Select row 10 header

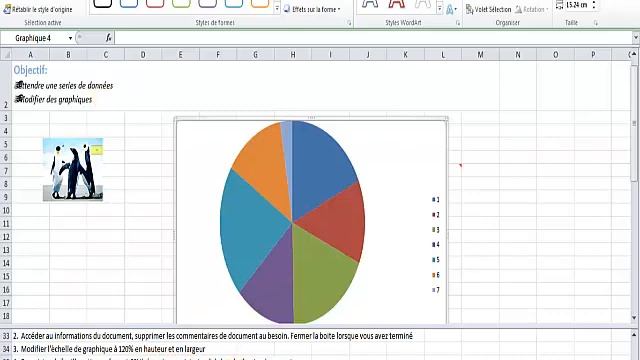6,210
